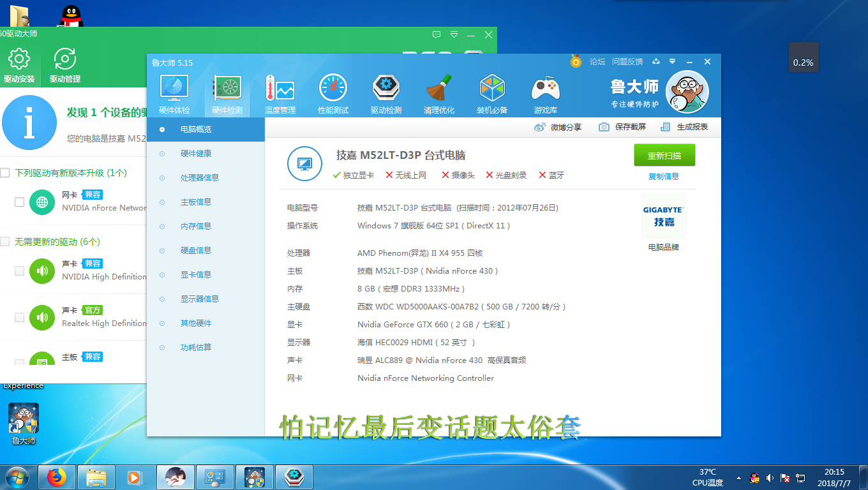Open the 游戏库 game library

click(546, 94)
